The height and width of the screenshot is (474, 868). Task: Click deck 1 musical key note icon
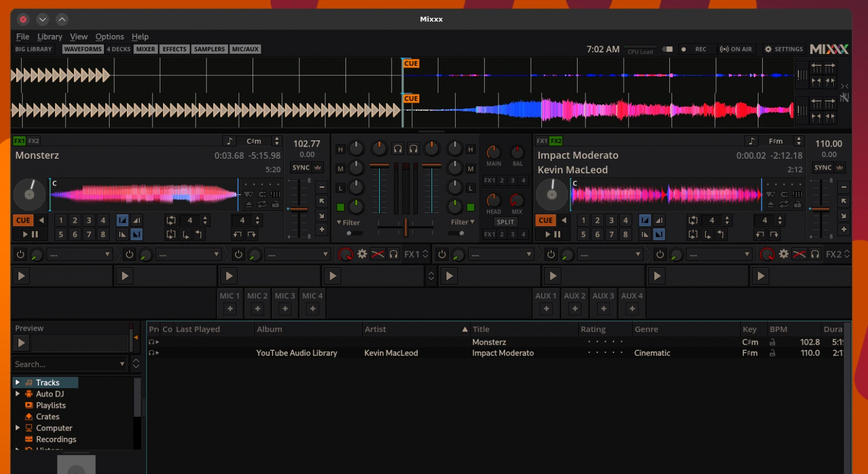pos(229,141)
